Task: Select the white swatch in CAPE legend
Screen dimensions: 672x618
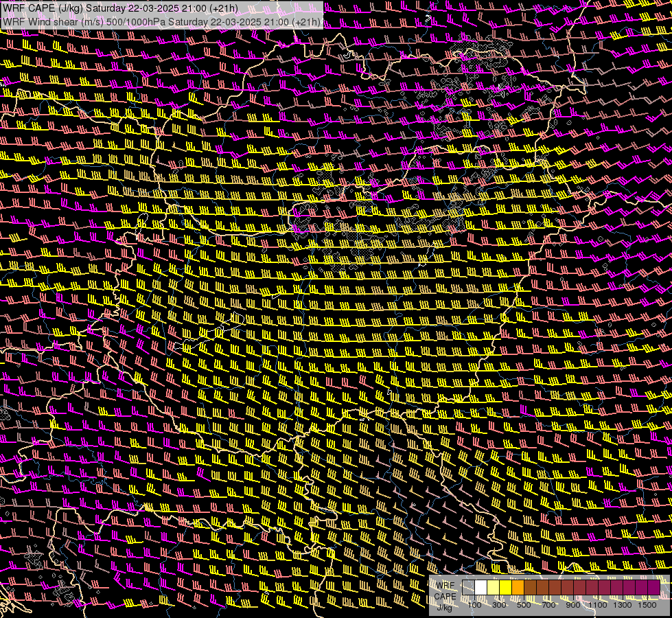Action: coord(481,588)
